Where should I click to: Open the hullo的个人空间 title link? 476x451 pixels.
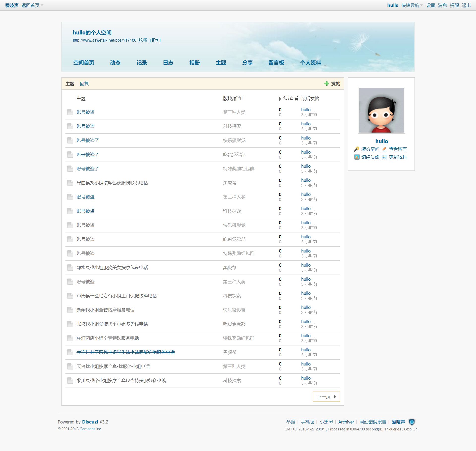92,32
